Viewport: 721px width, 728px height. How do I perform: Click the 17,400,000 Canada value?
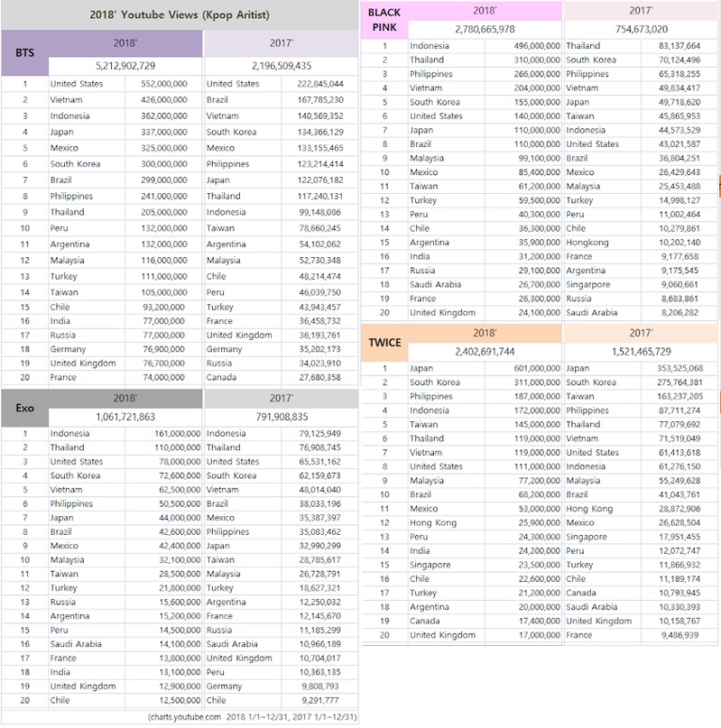coord(539,622)
